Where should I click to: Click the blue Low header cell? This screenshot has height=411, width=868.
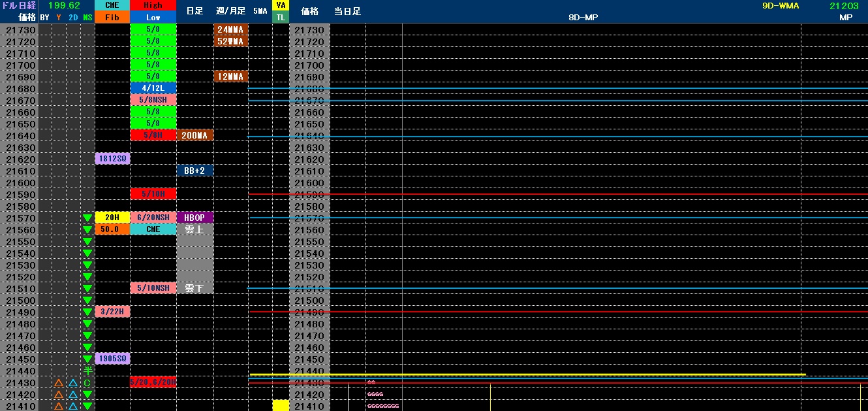point(153,17)
